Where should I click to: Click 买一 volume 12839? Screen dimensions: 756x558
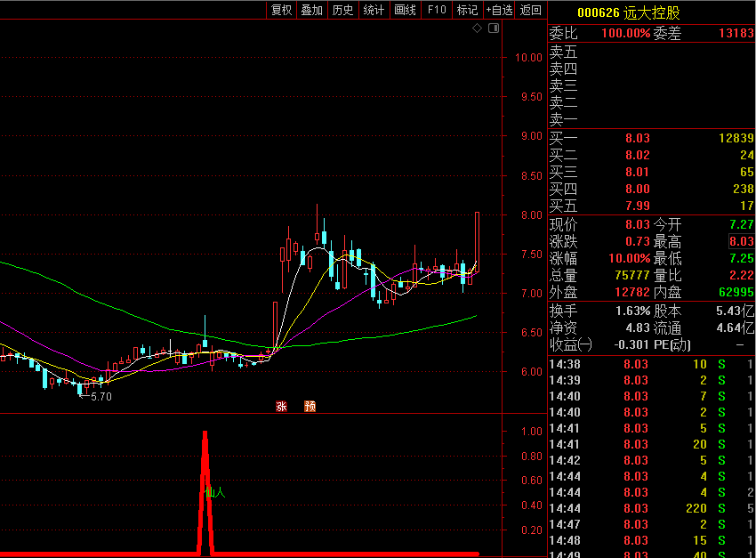[736, 139]
